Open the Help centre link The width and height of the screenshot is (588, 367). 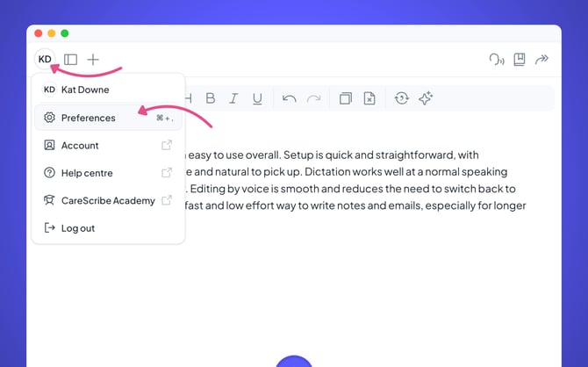[87, 173]
